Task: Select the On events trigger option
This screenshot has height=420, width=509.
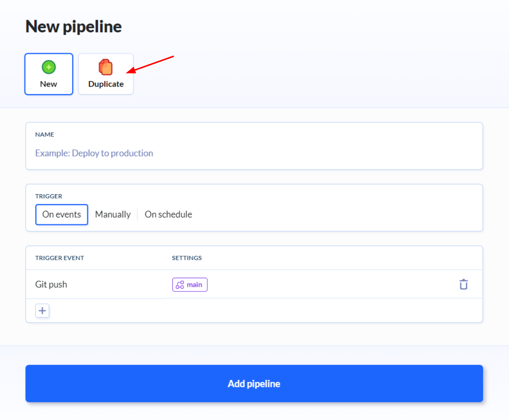Action: [62, 214]
